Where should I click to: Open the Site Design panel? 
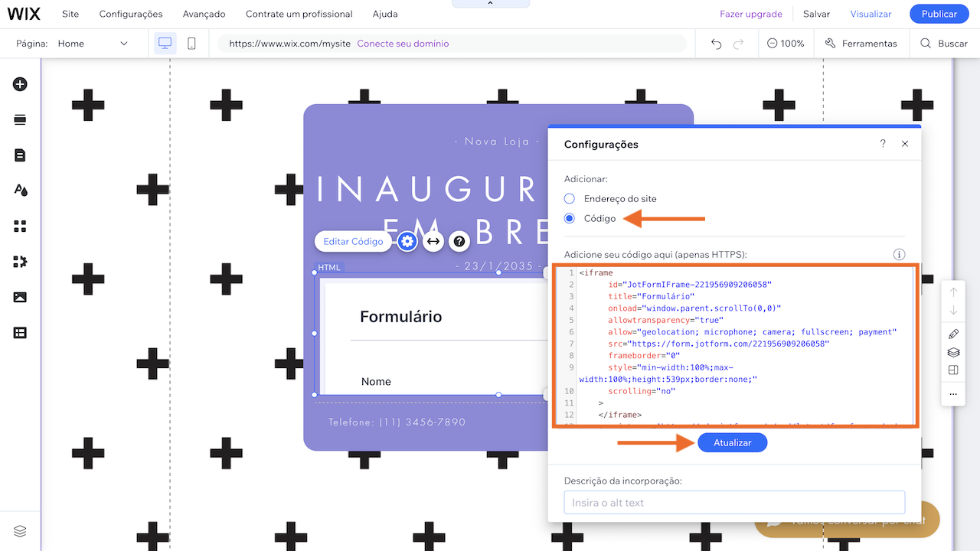click(x=19, y=190)
